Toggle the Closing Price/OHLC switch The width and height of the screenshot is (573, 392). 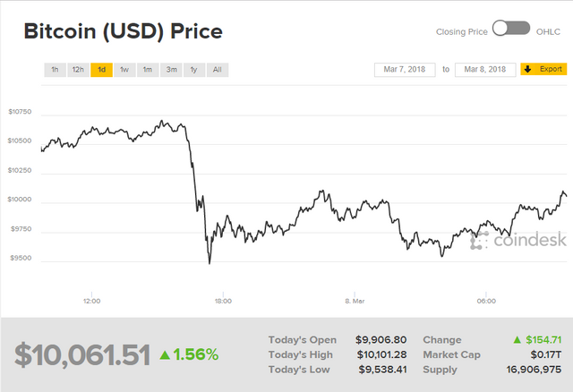(511, 30)
